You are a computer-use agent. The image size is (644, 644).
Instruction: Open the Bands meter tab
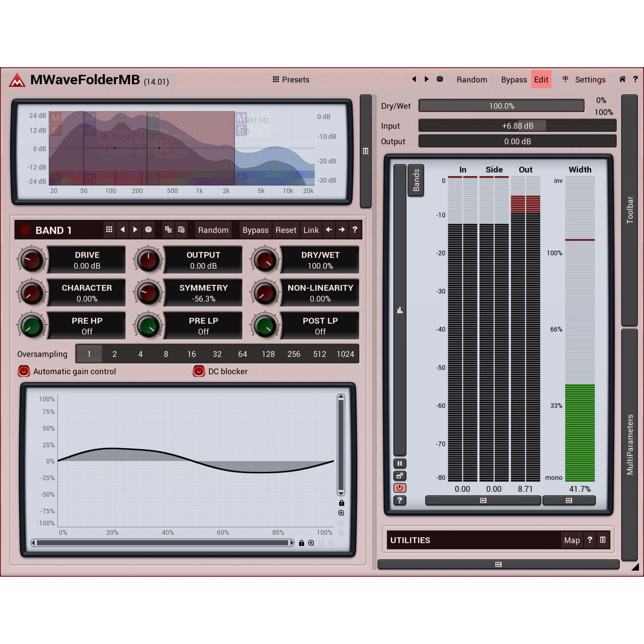[x=416, y=180]
